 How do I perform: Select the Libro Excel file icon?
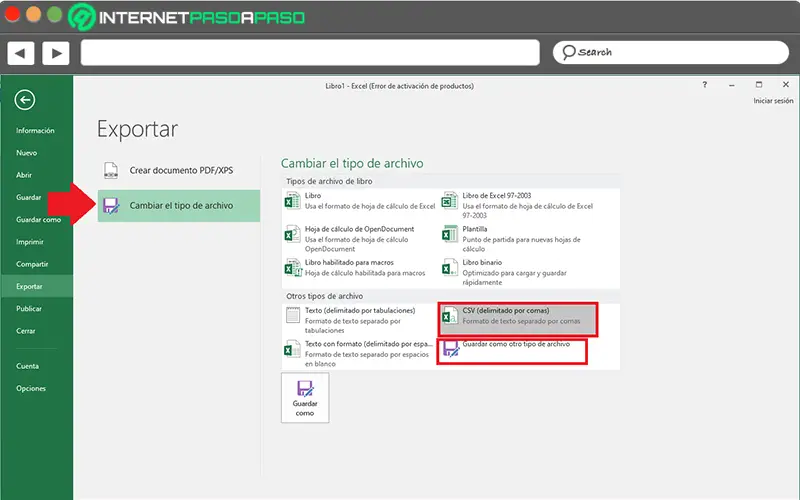pyautogui.click(x=292, y=201)
